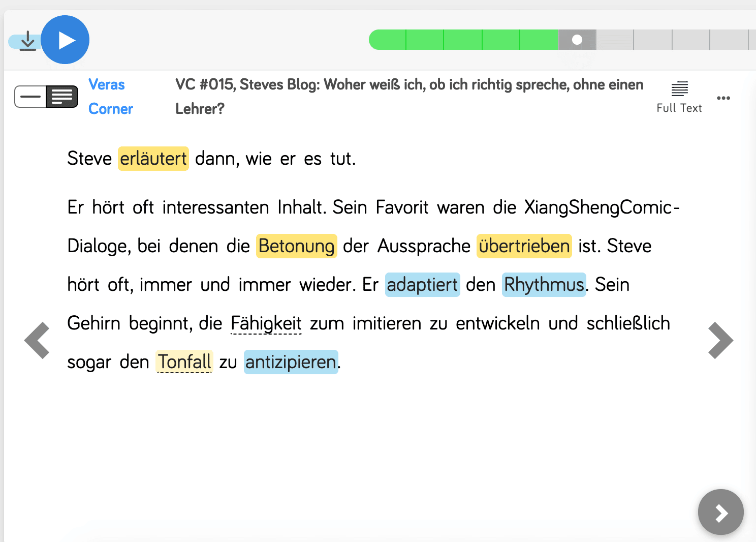Click the current position marker on progress bar

coord(577,40)
